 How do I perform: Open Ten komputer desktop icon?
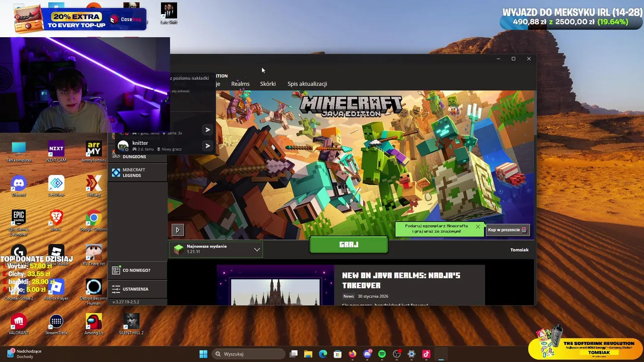[19, 151]
